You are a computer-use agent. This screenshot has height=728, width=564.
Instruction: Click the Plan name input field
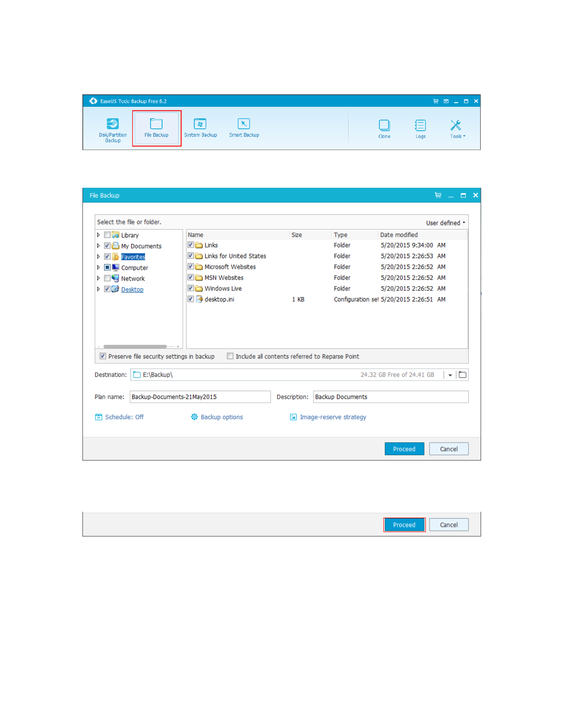pyautogui.click(x=200, y=397)
